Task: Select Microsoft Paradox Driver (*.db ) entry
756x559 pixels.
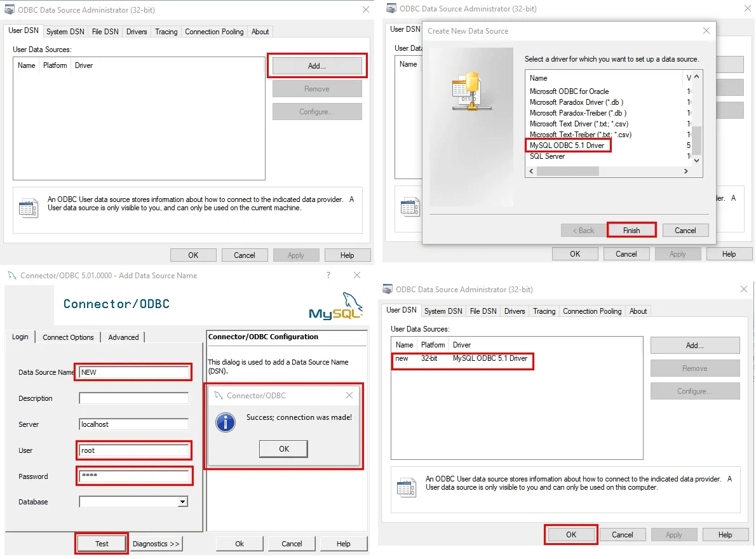Action: point(576,102)
